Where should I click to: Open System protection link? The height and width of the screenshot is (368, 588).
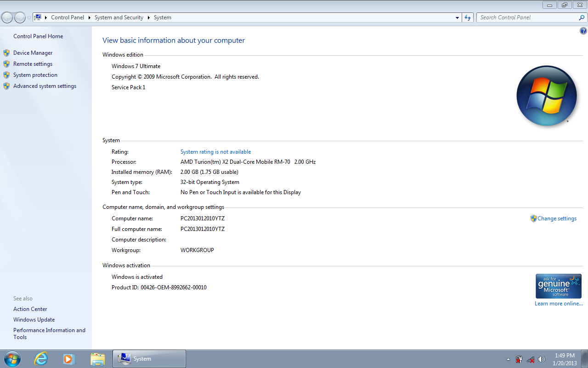click(35, 75)
